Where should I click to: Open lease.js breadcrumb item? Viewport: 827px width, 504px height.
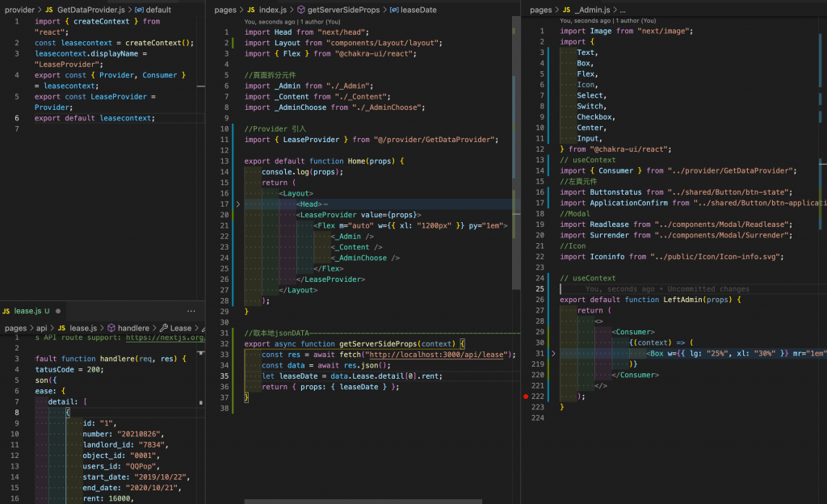(83, 328)
